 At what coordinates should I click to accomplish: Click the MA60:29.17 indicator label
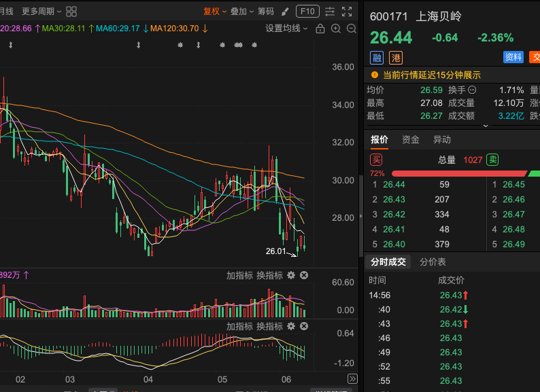coord(118,29)
